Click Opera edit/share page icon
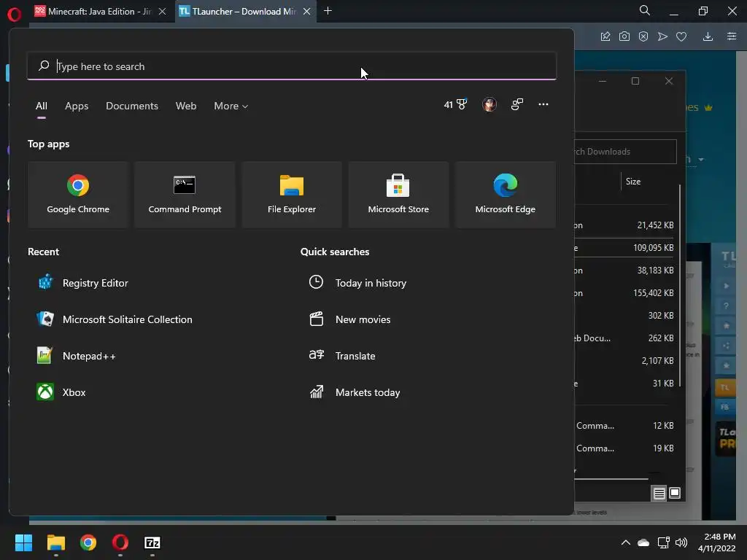This screenshot has height=560, width=747. 605,36
